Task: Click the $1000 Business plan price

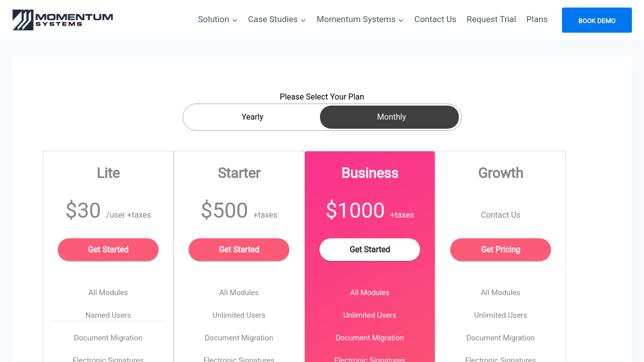Action: [355, 210]
